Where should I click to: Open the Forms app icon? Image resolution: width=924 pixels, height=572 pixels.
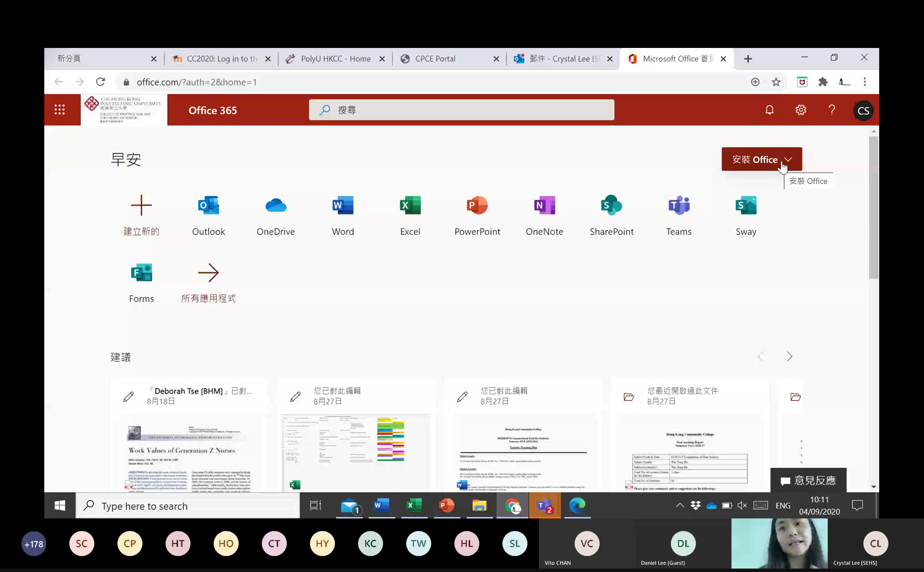click(141, 273)
